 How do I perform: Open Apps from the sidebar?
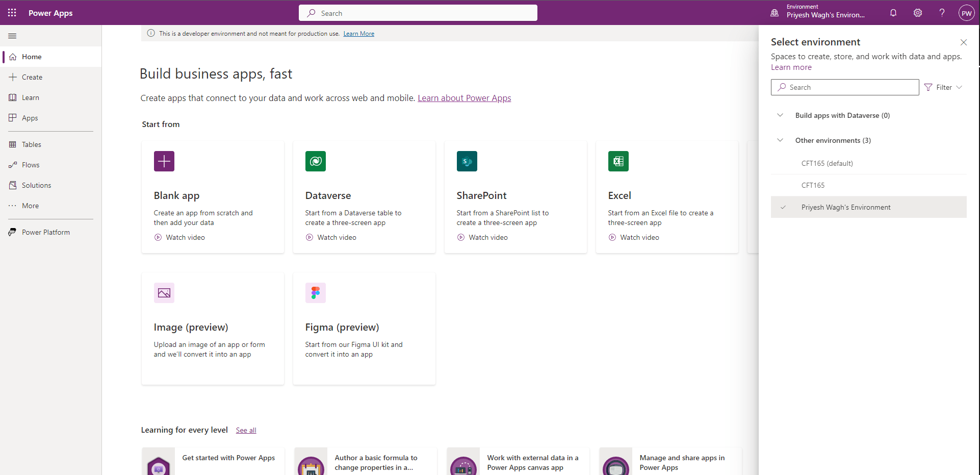click(30, 117)
